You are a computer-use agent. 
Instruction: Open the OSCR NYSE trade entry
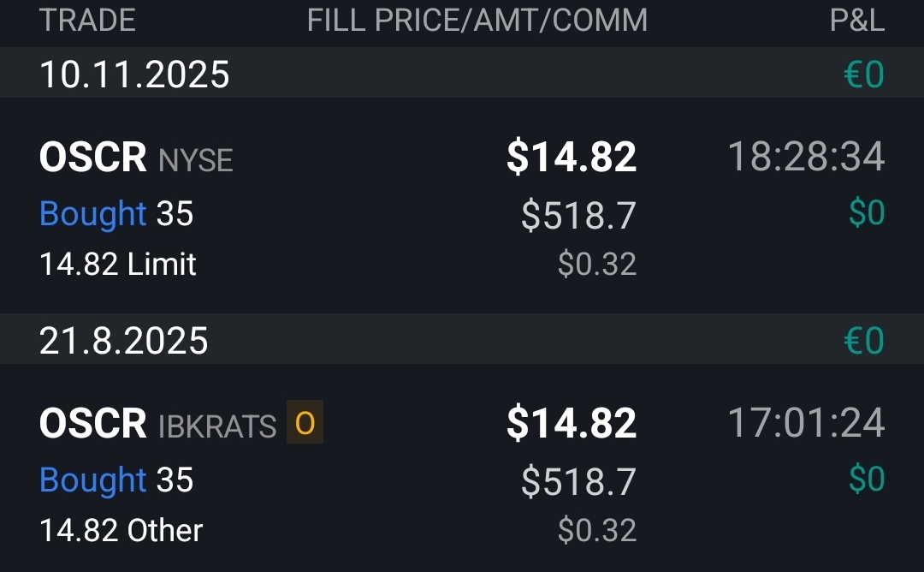pyautogui.click(x=136, y=158)
